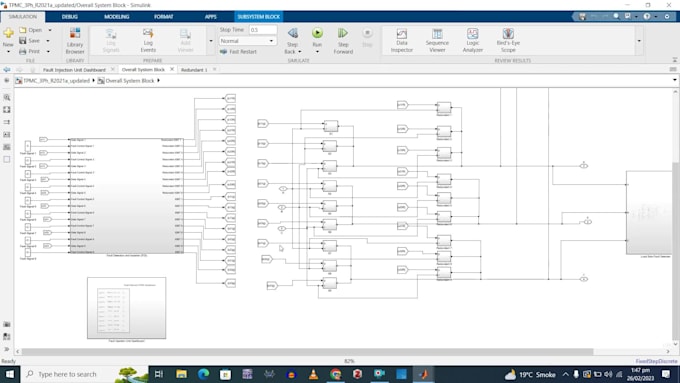The image size is (680, 383).
Task: Open the Save dropdown arrow
Action: tap(48, 41)
